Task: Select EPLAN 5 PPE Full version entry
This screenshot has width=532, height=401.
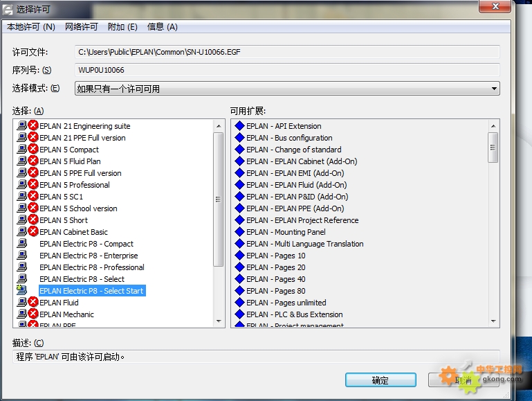Action: [80, 173]
